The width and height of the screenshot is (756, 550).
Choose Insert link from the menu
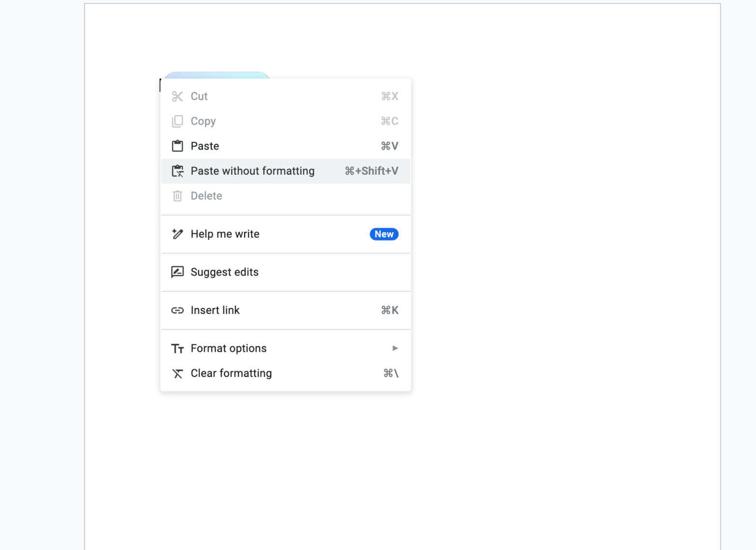point(215,310)
